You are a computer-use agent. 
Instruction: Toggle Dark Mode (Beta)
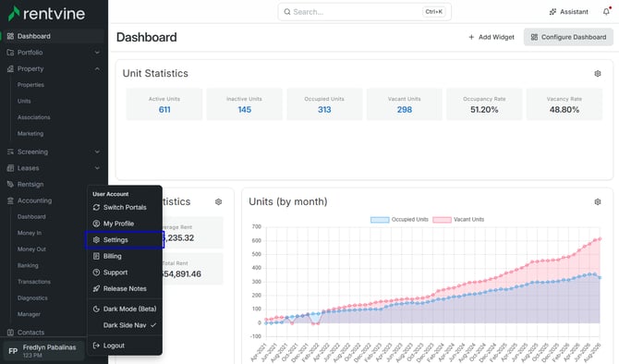125,309
